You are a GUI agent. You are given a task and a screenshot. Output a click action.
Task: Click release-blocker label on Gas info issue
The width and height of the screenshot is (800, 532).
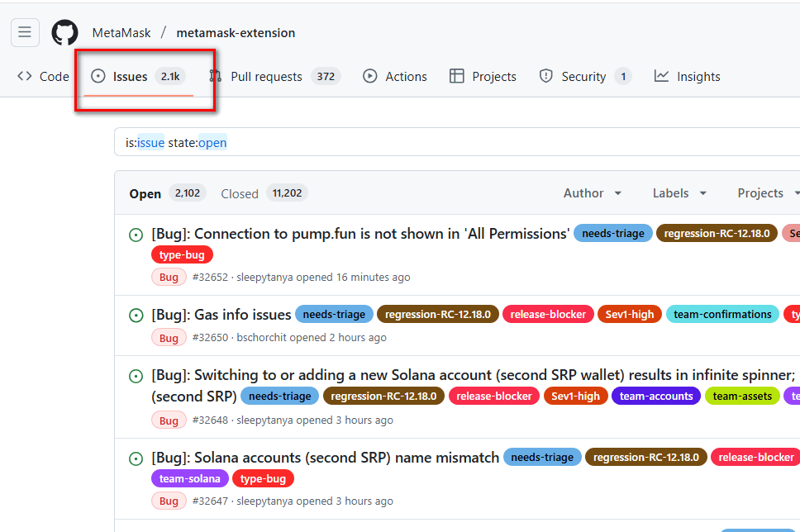coord(549,314)
